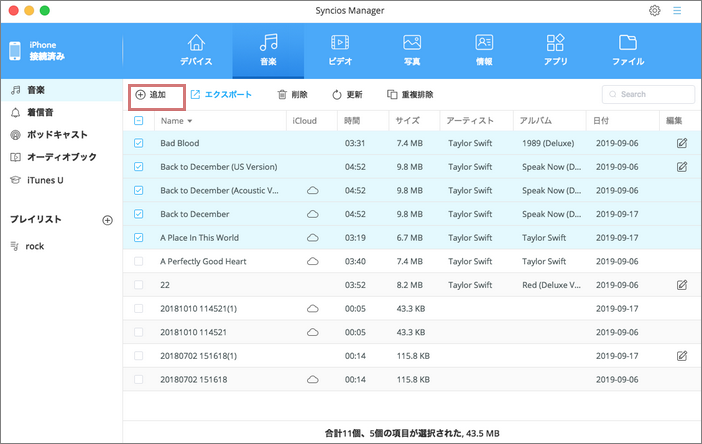Switch to the ビデオ tab

pos(340,50)
